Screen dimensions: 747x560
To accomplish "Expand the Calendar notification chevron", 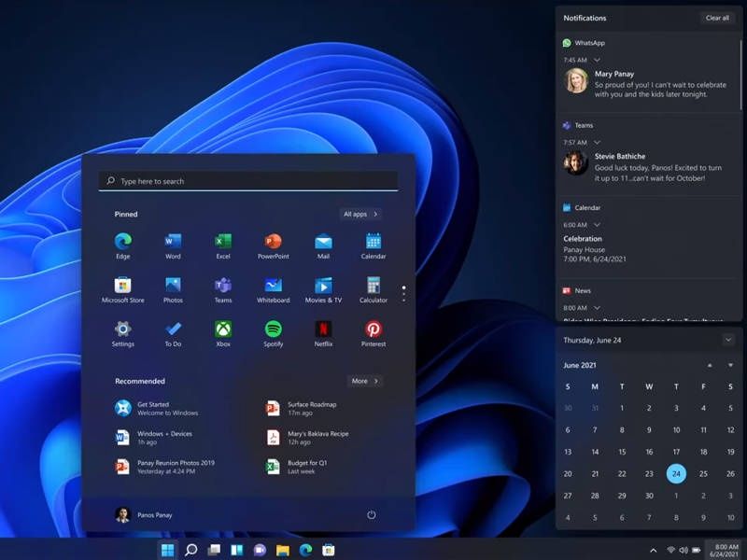I will click(x=597, y=225).
